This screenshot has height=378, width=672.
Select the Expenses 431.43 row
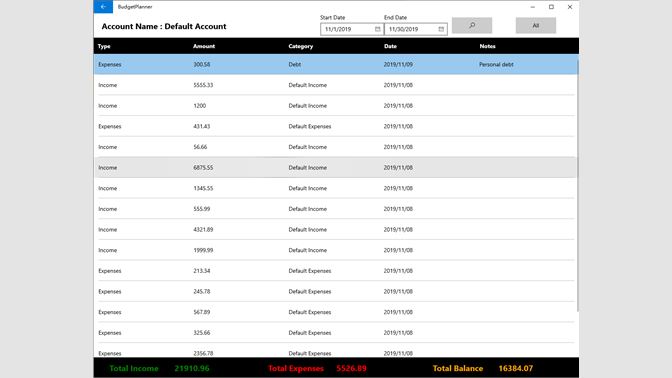[x=336, y=126]
